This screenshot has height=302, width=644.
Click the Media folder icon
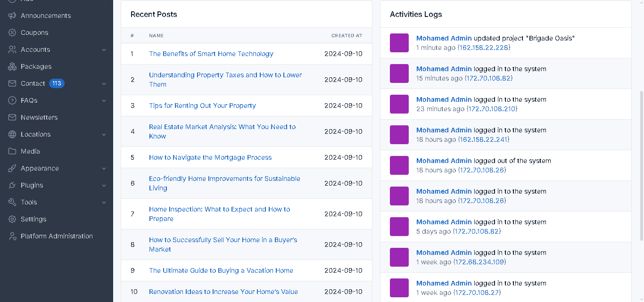12,151
